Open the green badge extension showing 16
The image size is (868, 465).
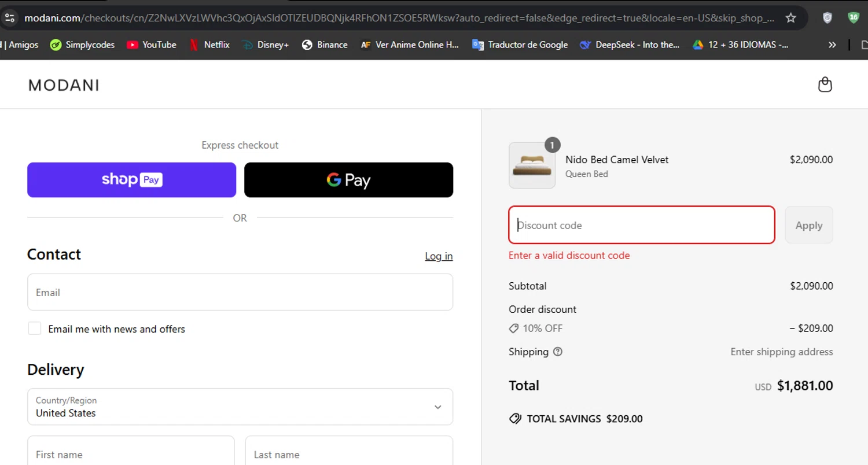(x=854, y=18)
